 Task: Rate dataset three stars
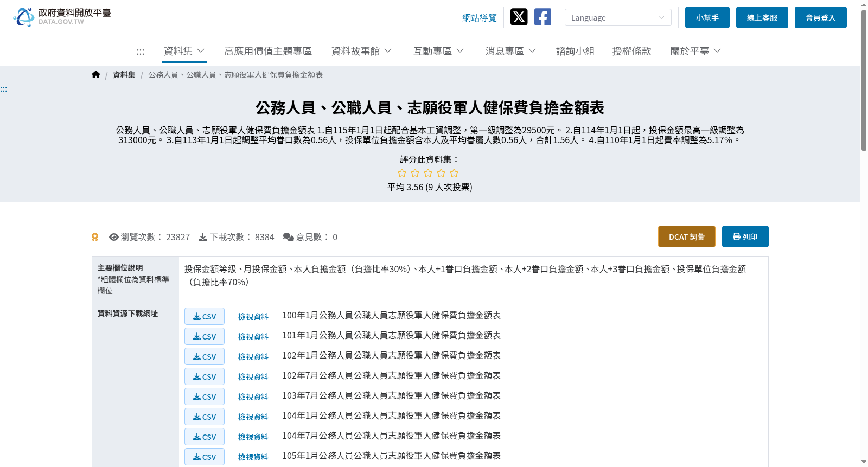(428, 173)
